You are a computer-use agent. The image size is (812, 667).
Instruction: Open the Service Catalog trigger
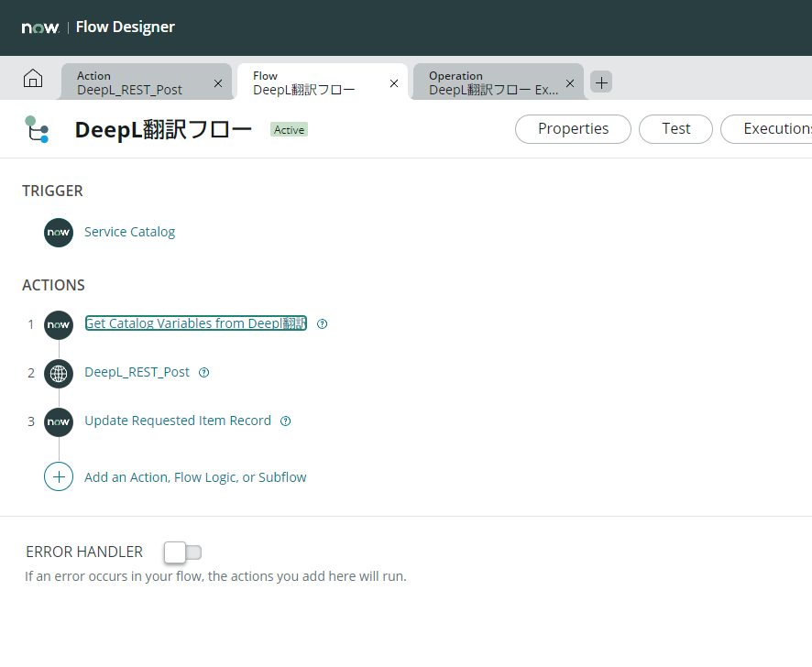[129, 232]
